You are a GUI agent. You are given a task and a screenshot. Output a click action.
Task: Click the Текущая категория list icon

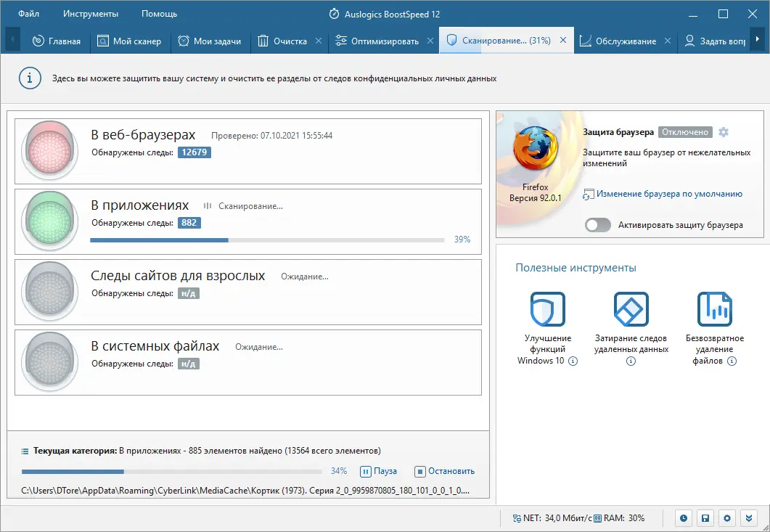coord(25,451)
